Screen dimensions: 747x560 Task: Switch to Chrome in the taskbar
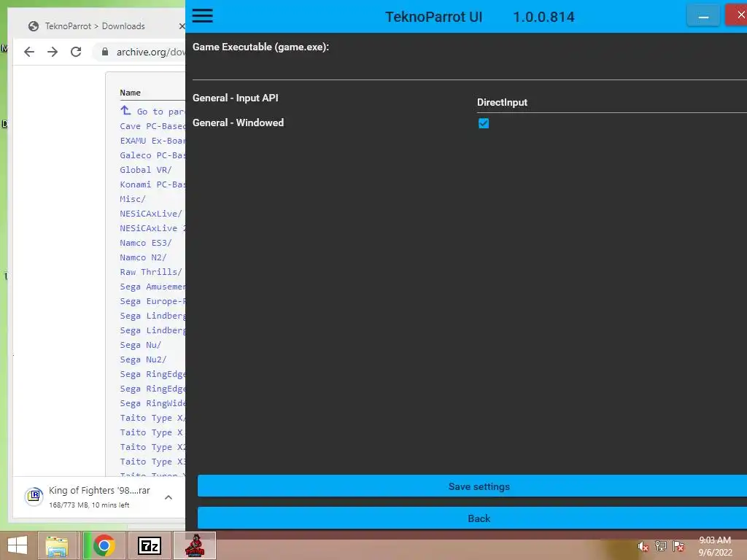pos(104,545)
